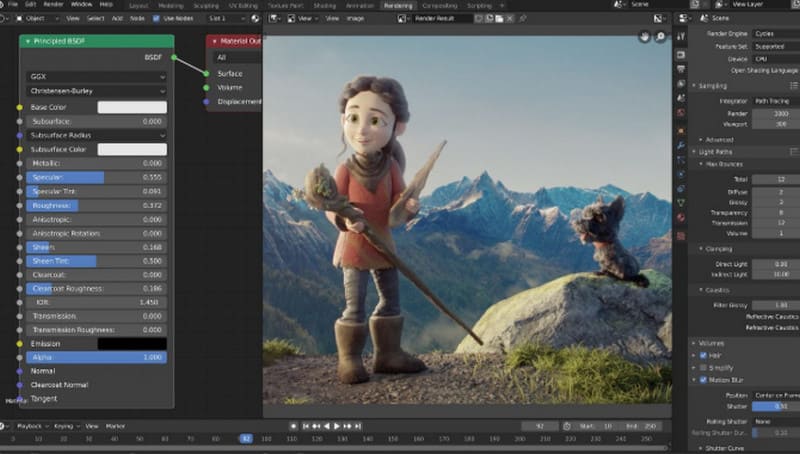This screenshot has height=454, width=800.
Task: Click the Base Color swatch
Action: [132, 107]
